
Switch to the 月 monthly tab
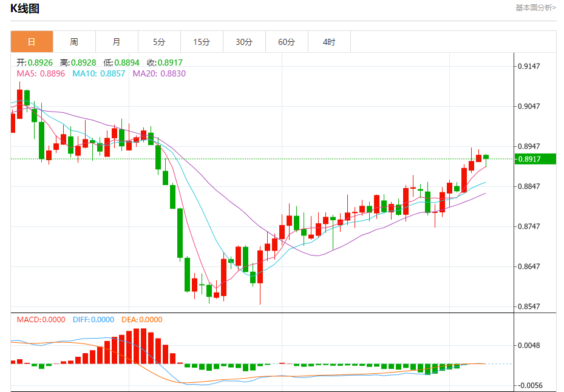[117, 42]
